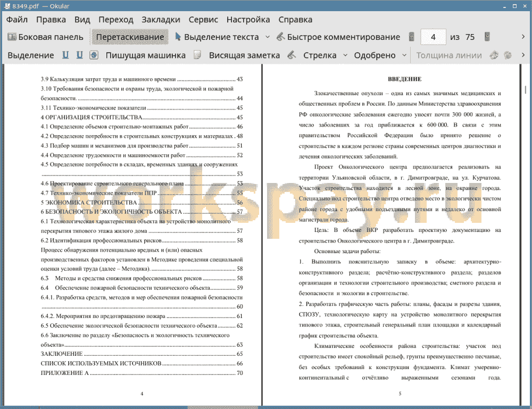Click the ВВЕДЕНИЕ heading on page 5
532x409 pixels.
pos(404,79)
